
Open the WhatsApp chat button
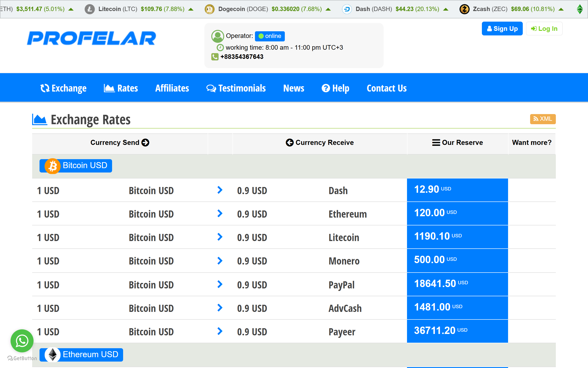pos(22,341)
